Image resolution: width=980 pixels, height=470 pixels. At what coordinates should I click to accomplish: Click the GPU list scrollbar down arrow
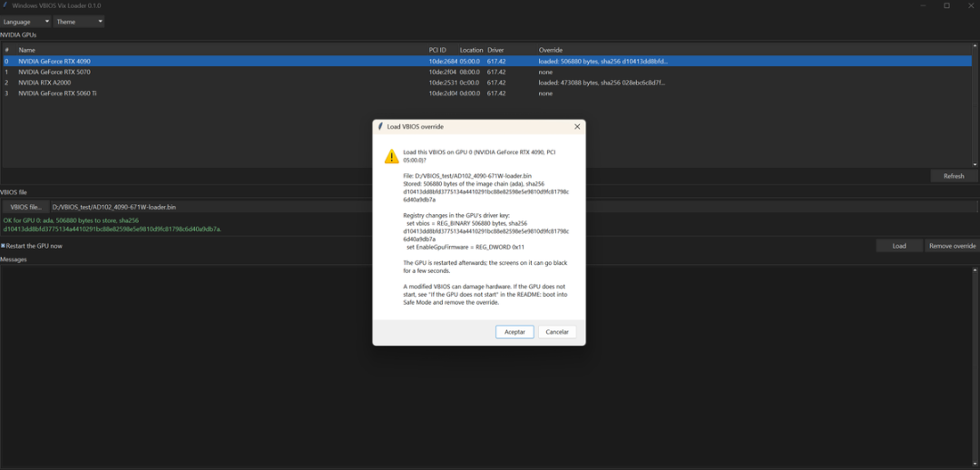[x=975, y=164]
